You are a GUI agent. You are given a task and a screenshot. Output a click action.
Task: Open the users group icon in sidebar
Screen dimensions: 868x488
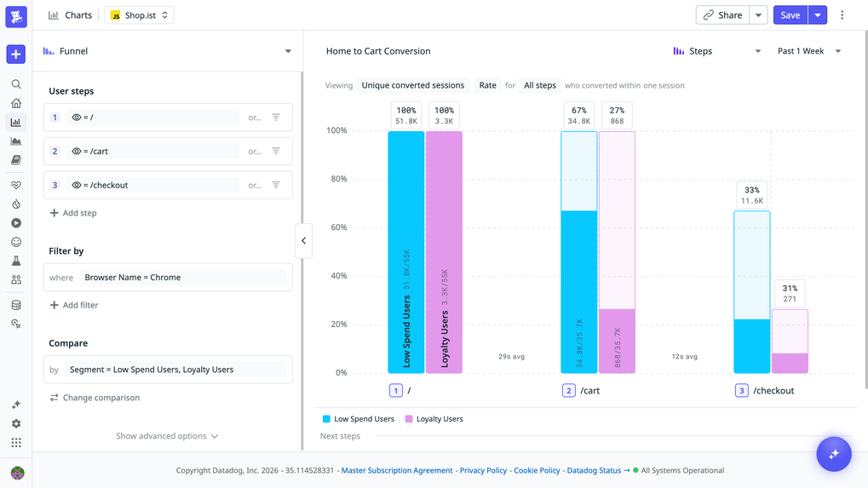pyautogui.click(x=16, y=279)
